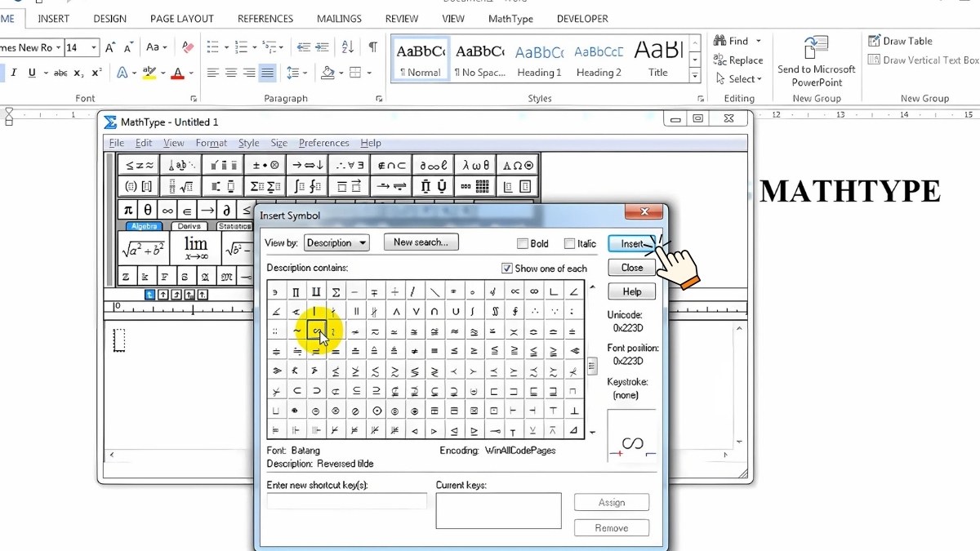
Task: Switch to the MathType ribbon tab in Word
Action: (510, 18)
